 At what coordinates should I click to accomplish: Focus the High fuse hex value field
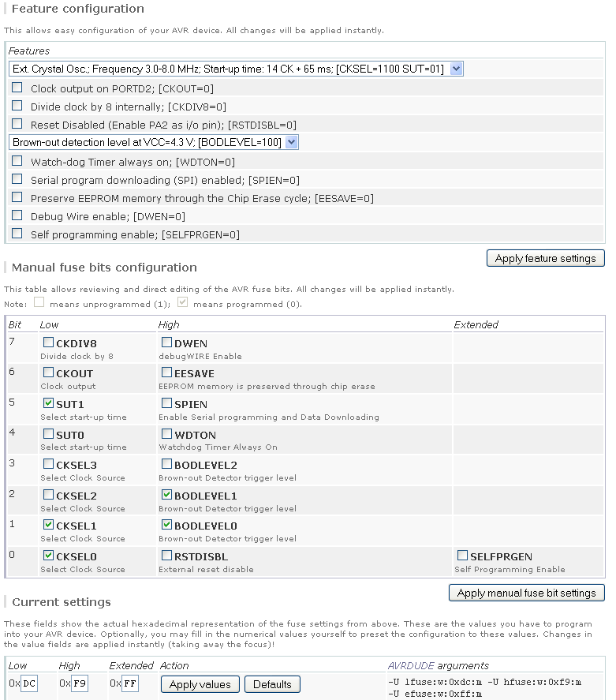click(x=80, y=683)
